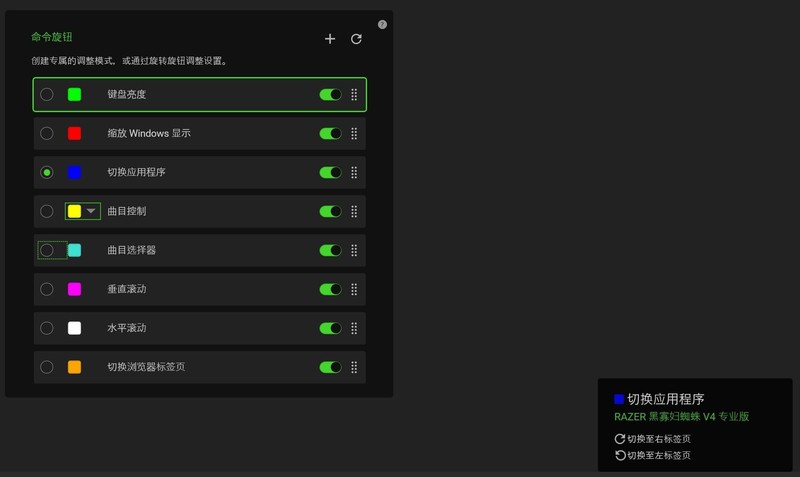Select the 曲目选择器 radio button
Screen dimensions: 800x477
point(46,250)
